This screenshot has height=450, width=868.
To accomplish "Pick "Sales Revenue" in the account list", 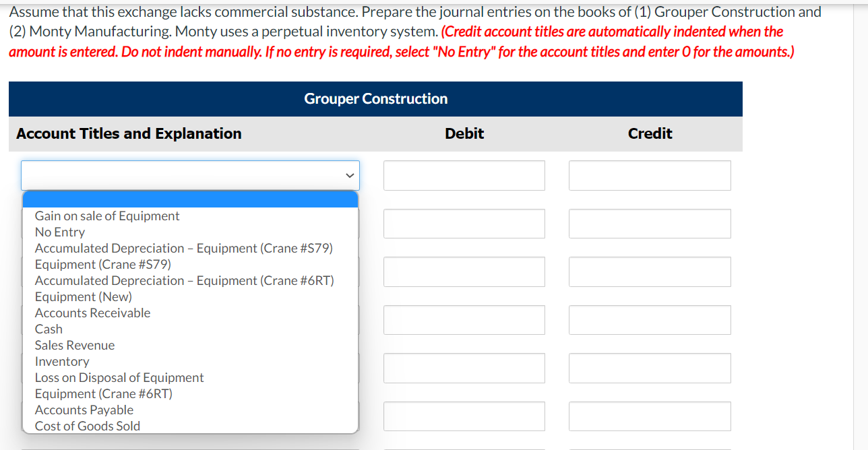I will (x=74, y=345).
